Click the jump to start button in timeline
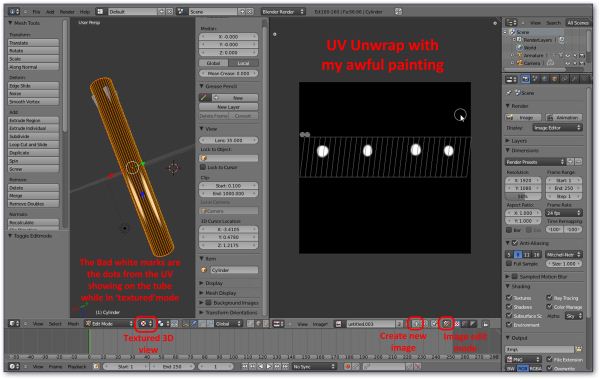The height and width of the screenshot is (379, 600). pyautogui.click(x=245, y=366)
